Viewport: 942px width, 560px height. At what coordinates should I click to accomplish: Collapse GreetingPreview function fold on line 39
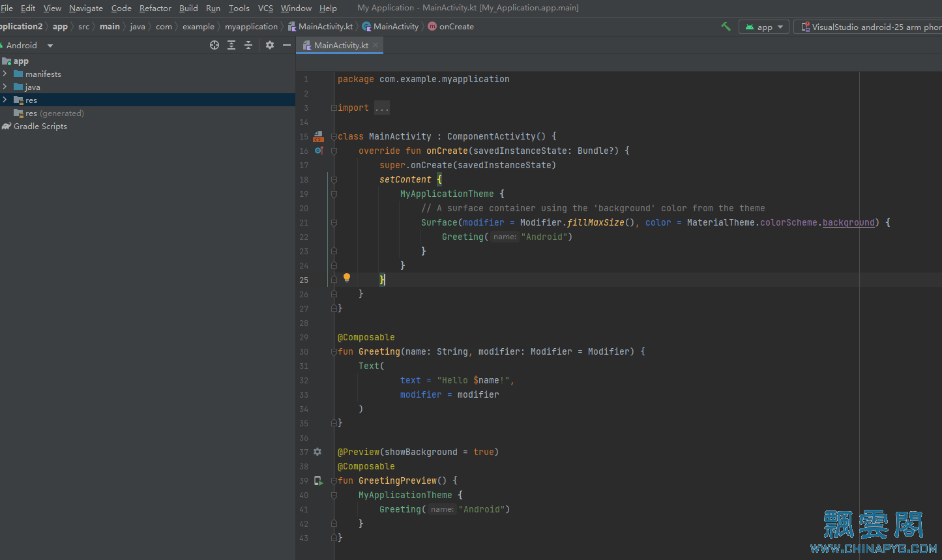(334, 480)
